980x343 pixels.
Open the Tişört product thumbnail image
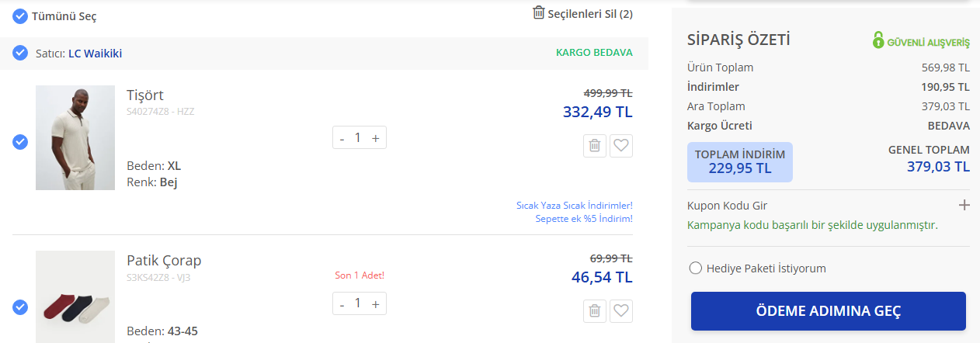(75, 137)
